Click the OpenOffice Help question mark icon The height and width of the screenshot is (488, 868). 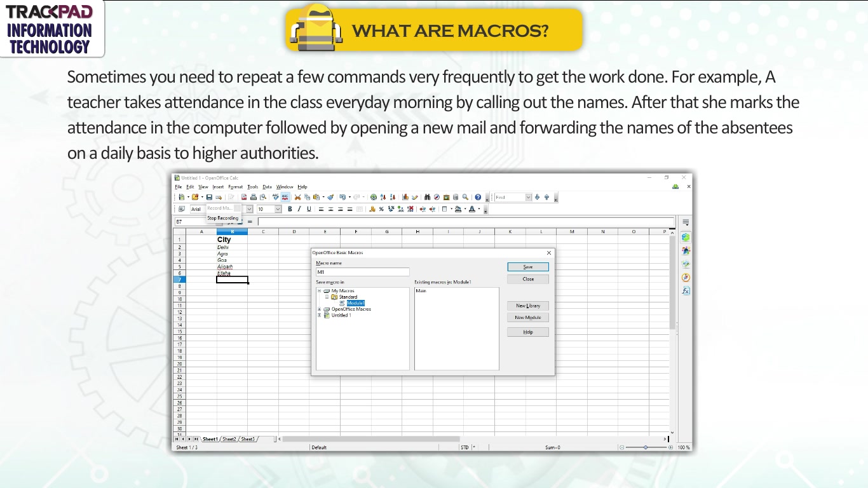pos(478,197)
